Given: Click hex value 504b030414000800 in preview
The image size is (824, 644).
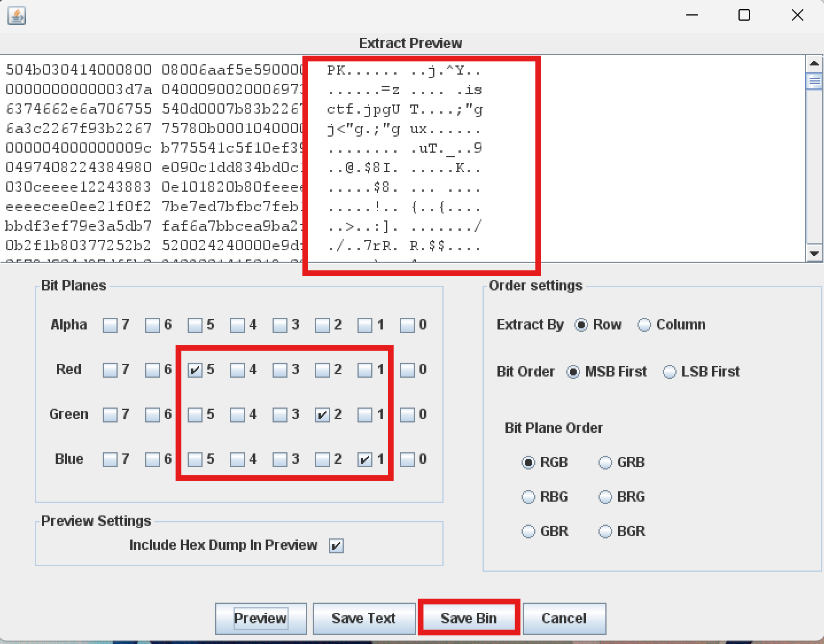Looking at the screenshot, I should coord(79,70).
